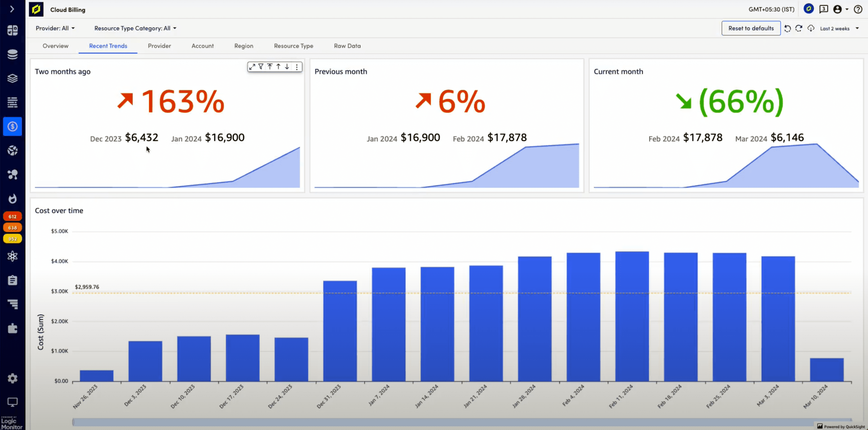Click the Nov 26, 2023 cost bar
The image size is (868, 430).
pyautogui.click(x=96, y=376)
